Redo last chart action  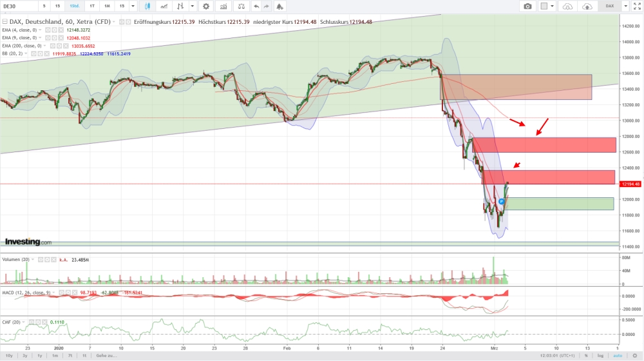click(266, 6)
